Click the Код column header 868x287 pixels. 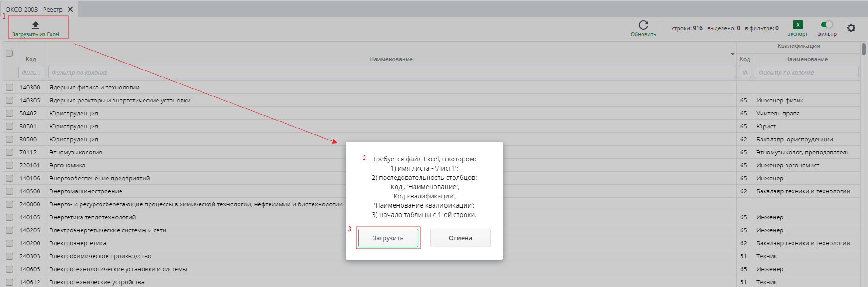(31, 59)
